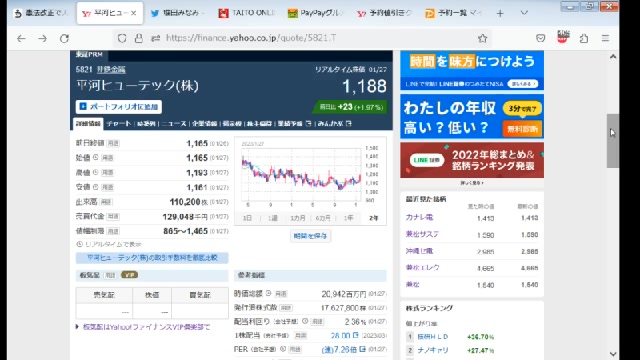Select the 6カ月 chart range
This screenshot has height=360, width=640.
click(323, 218)
